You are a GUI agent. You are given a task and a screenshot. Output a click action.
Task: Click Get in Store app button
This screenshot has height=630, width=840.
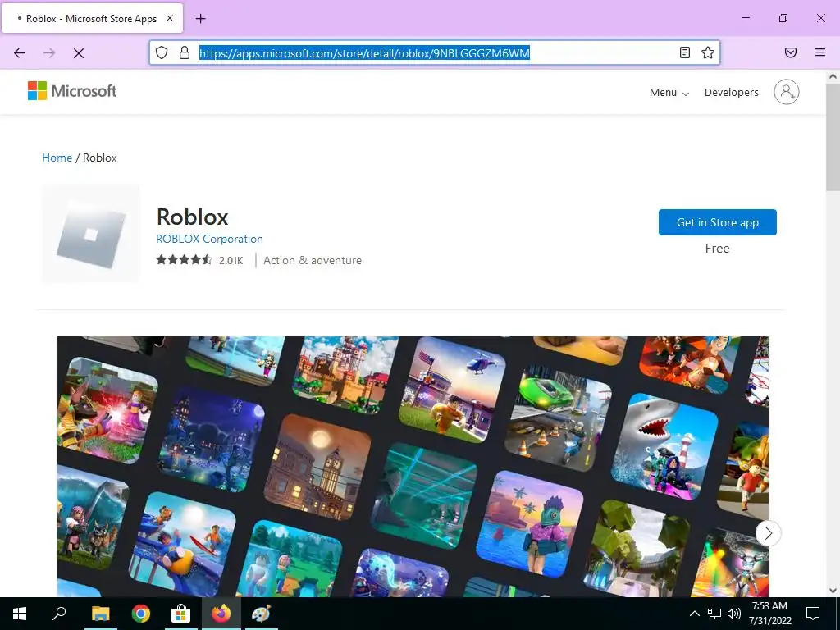[x=717, y=222]
